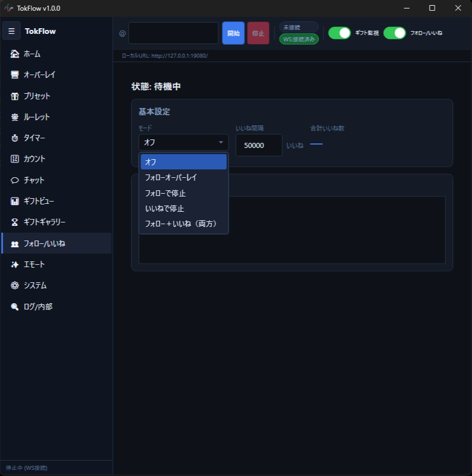The width and height of the screenshot is (472, 476).
Task: Open the ギフトギャラリー sidebar item
Action: [x=44, y=222]
